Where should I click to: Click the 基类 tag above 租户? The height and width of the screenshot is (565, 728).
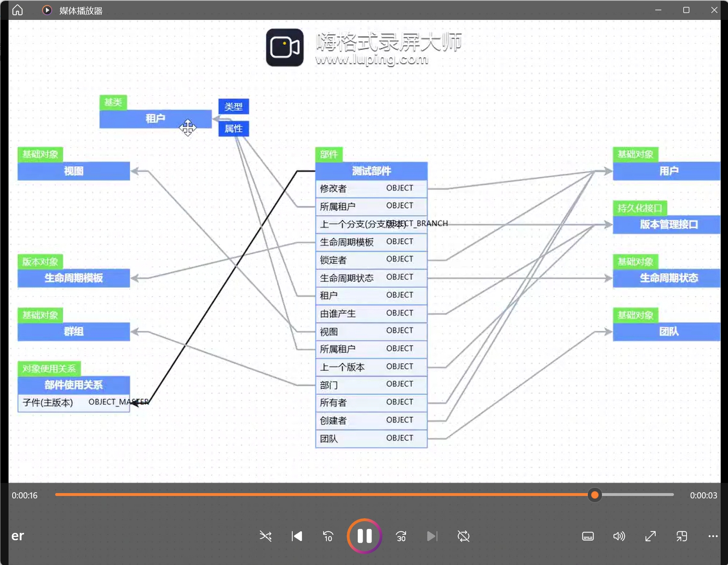113,102
